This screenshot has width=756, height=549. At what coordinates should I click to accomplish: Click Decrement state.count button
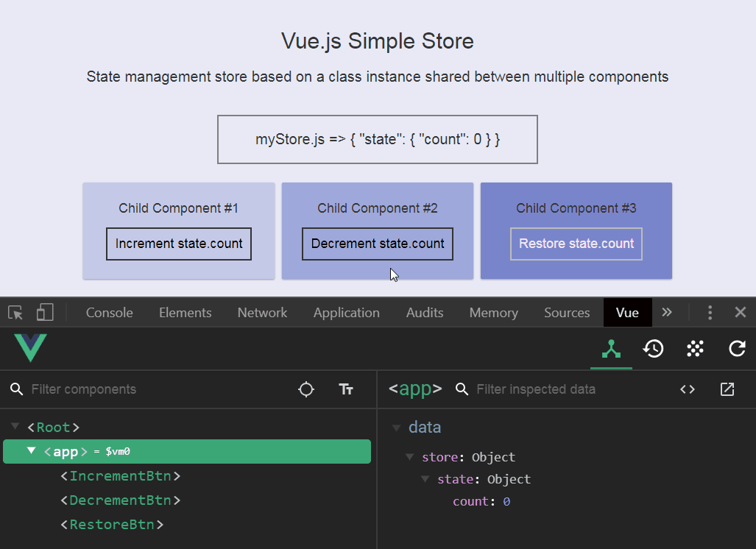pos(378,244)
